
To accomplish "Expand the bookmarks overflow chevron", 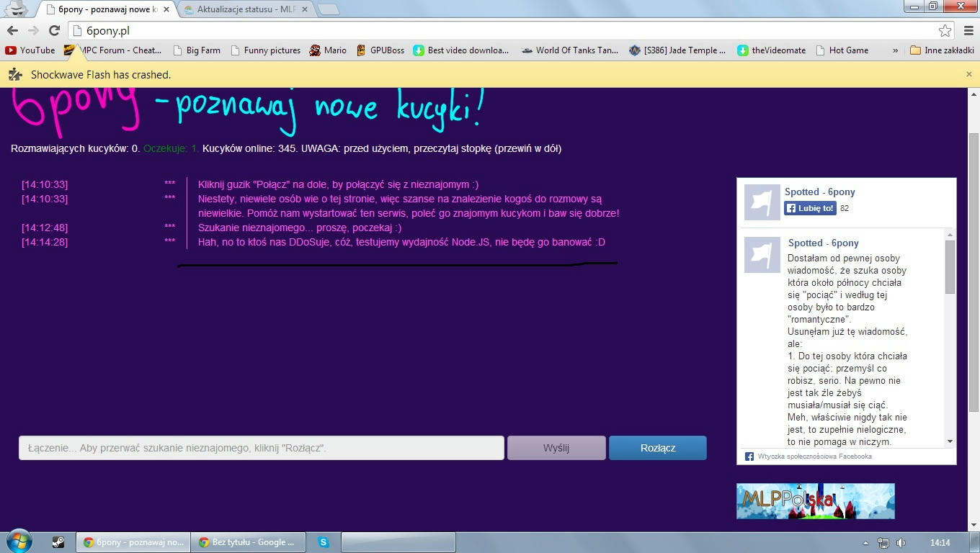I will tap(895, 50).
